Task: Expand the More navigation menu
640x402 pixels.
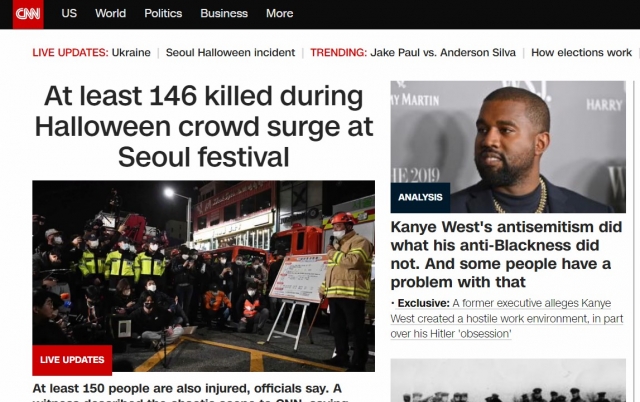Action: [279, 13]
